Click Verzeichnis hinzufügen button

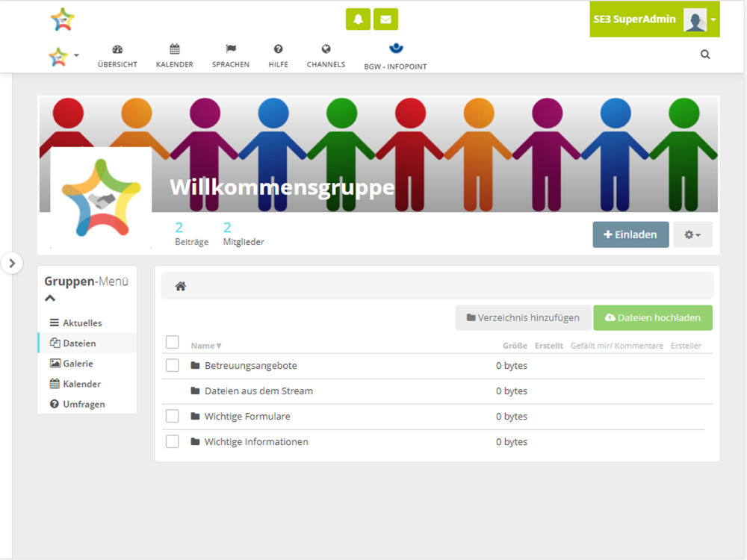(x=523, y=317)
